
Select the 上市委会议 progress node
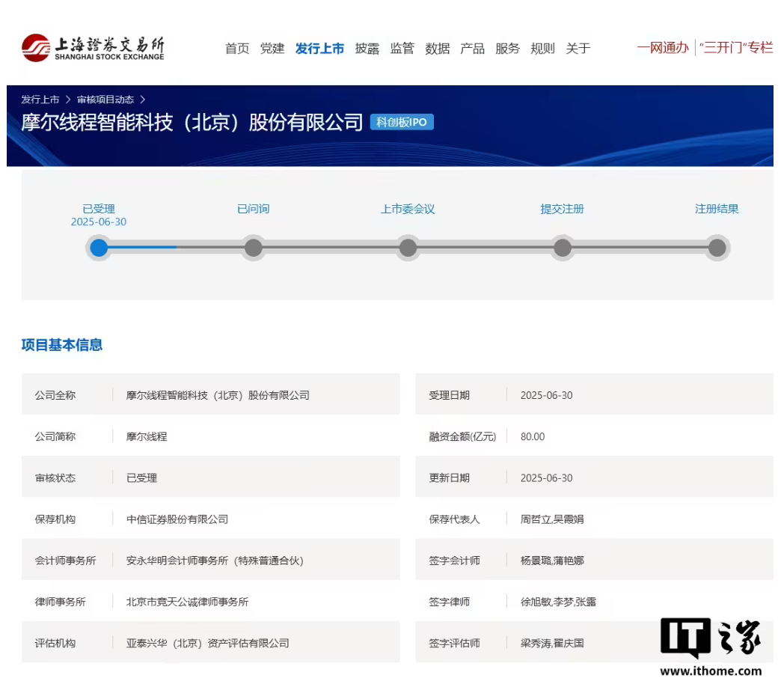(x=408, y=248)
